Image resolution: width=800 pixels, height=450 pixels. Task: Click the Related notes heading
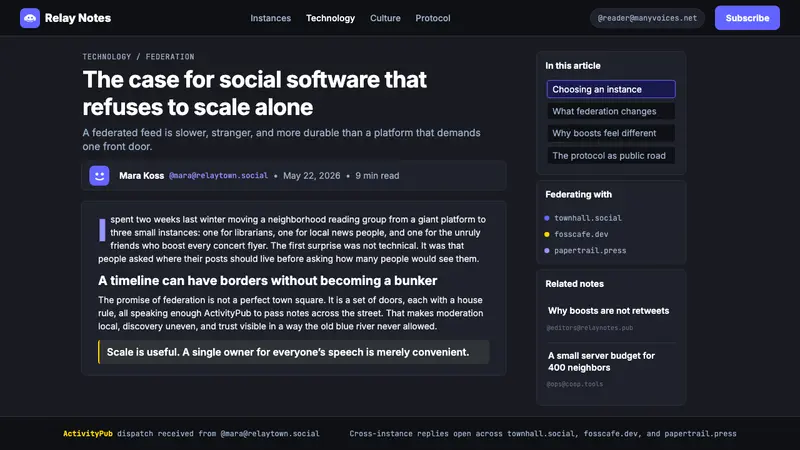click(x=574, y=284)
